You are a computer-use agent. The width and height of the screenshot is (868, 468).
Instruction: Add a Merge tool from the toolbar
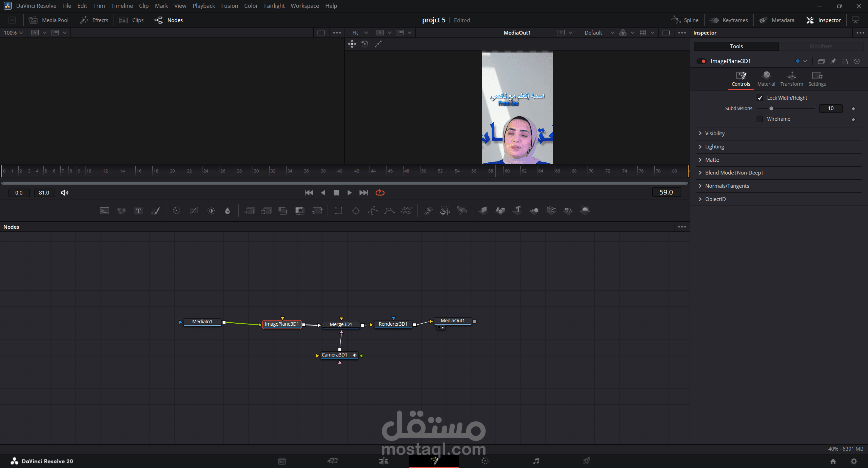249,211
